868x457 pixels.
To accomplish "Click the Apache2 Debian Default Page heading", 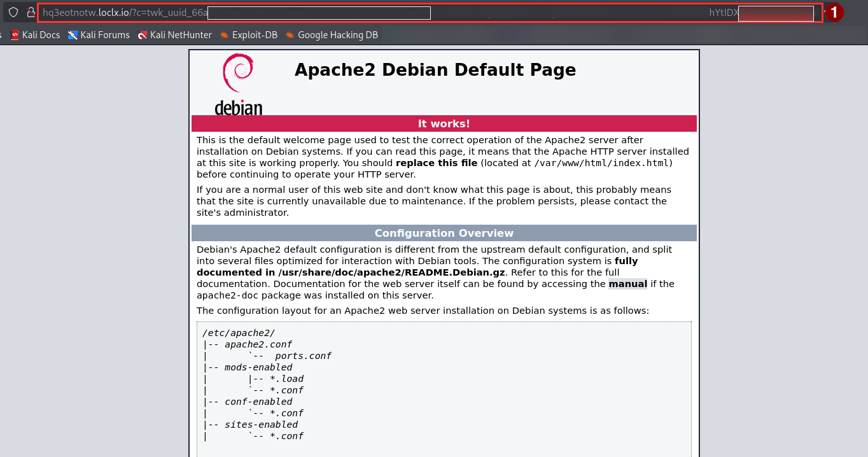I will point(435,70).
